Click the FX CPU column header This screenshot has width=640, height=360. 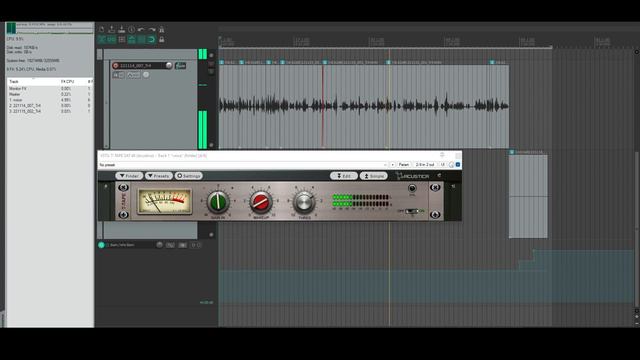[x=67, y=82]
